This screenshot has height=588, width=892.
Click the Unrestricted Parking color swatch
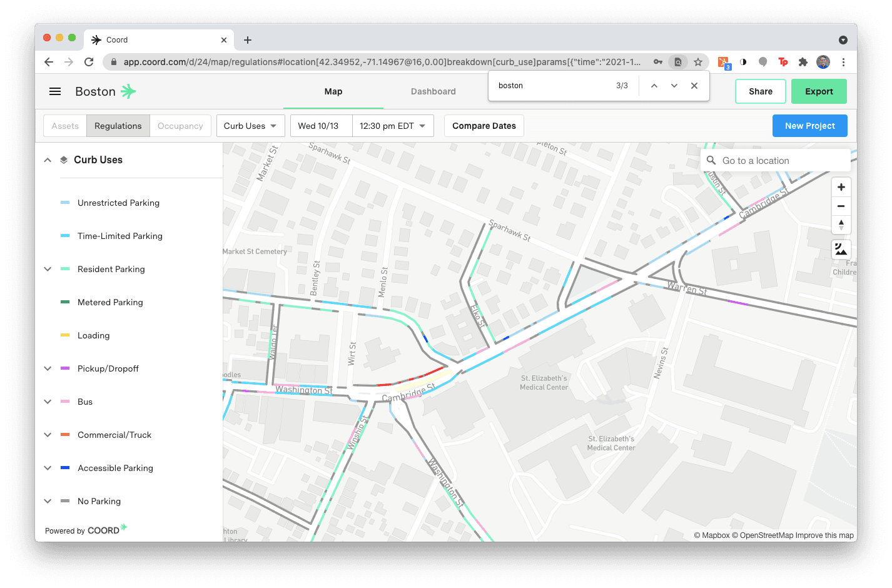[65, 203]
